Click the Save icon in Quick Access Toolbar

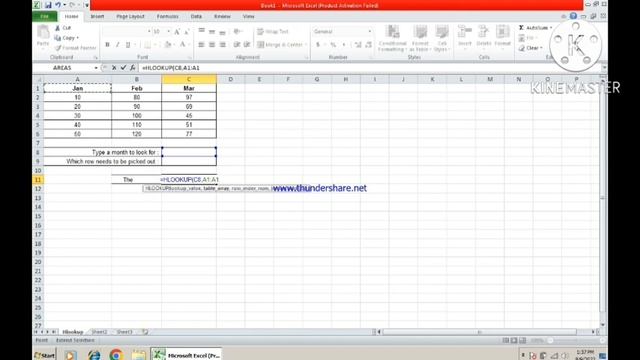tap(48, 5)
